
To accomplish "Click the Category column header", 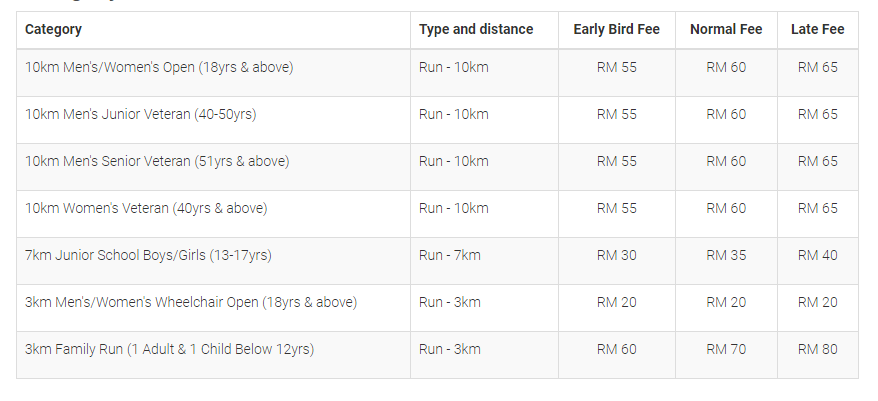I will [x=53, y=30].
